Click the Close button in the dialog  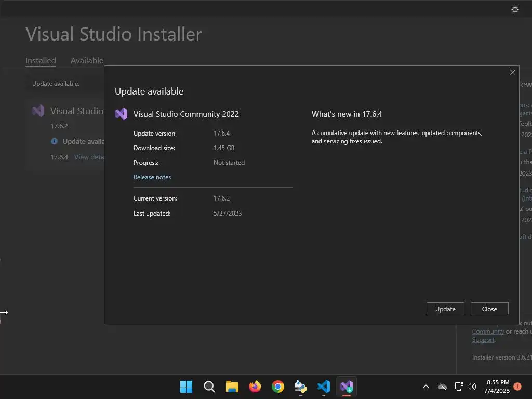click(489, 309)
